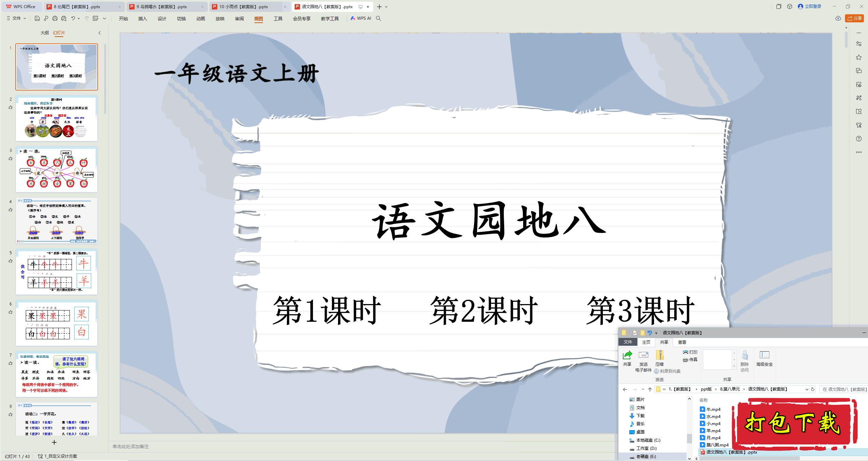Click the Explorer navigation pane scrollbar
The height and width of the screenshot is (461, 868).
[x=689, y=438]
